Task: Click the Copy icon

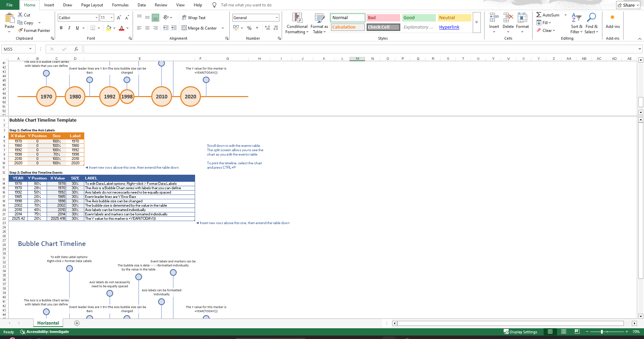Action: [20, 23]
